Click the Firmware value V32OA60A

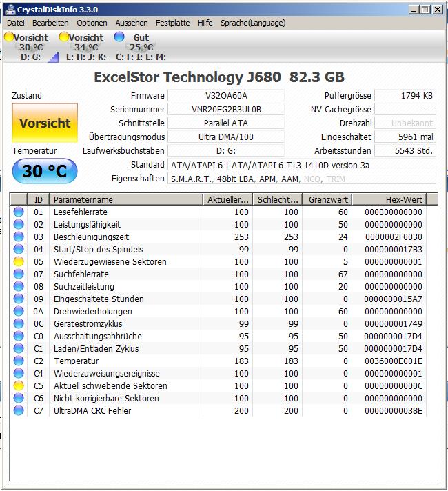(x=226, y=95)
